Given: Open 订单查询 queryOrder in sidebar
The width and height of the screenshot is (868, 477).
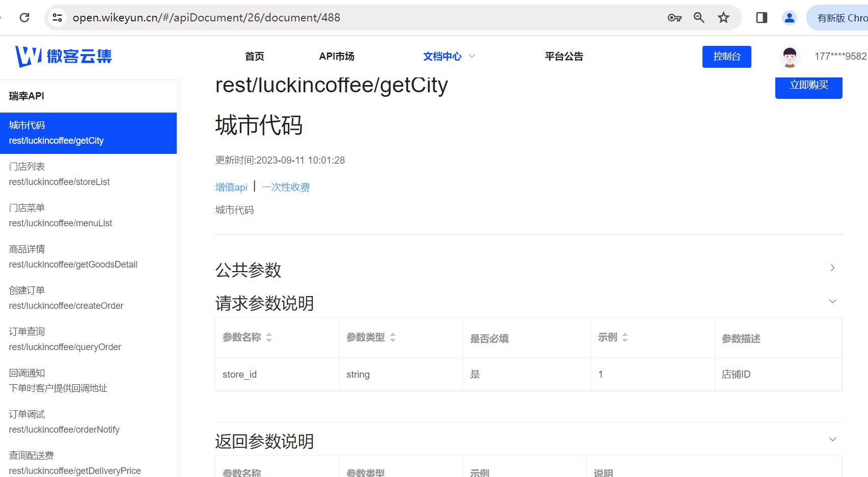Looking at the screenshot, I should pos(88,339).
